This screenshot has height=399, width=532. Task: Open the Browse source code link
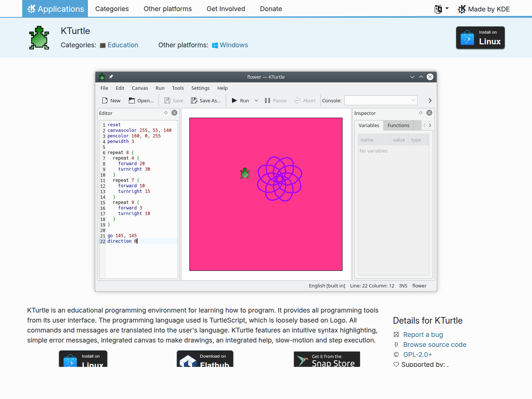(x=435, y=344)
